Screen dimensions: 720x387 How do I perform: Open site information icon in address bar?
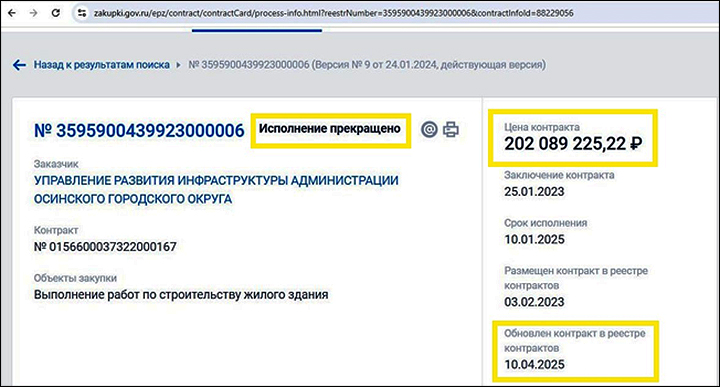[82, 13]
